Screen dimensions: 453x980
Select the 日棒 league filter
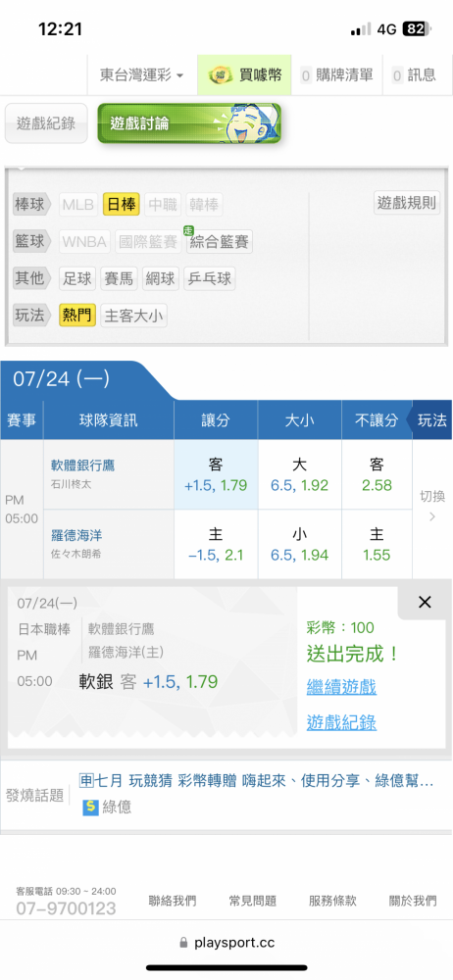(122, 205)
